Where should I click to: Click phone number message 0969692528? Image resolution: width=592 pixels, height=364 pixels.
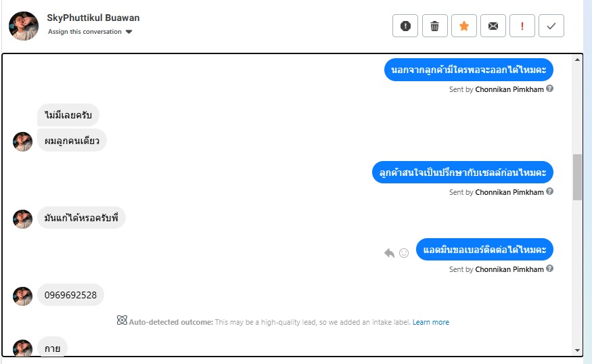click(70, 295)
